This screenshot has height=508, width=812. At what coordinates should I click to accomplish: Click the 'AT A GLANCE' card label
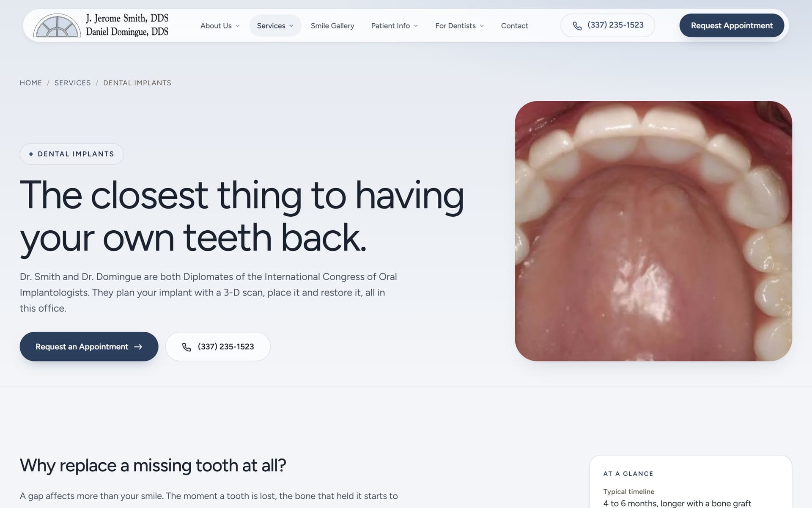[628, 474]
